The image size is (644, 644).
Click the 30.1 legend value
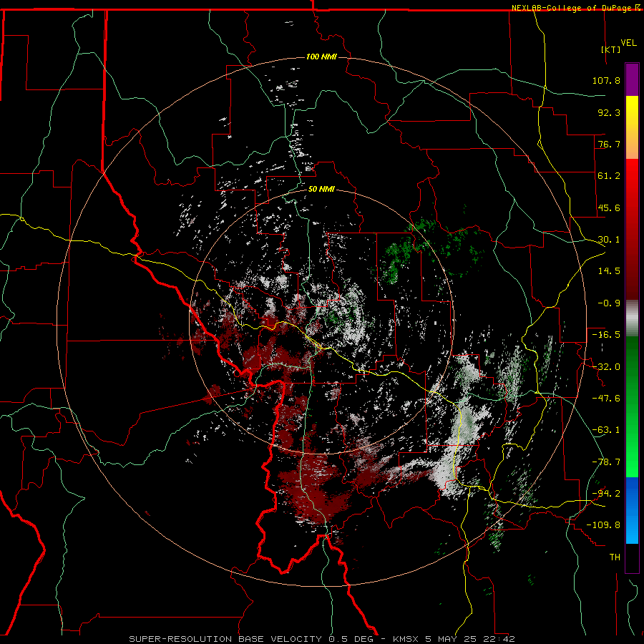coord(609,240)
